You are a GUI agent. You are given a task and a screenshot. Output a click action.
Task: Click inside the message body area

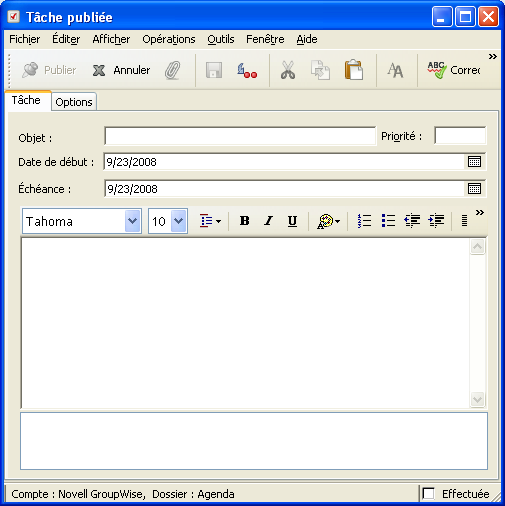coord(246,323)
